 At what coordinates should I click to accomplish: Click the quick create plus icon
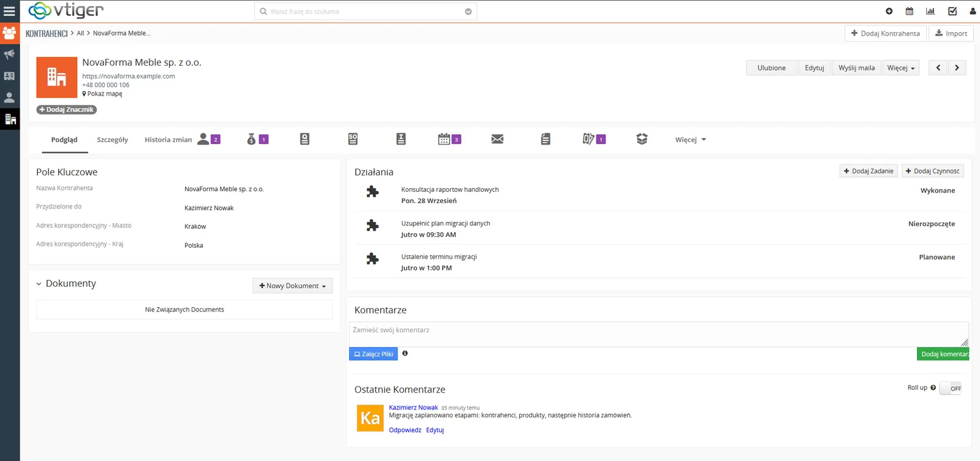click(889, 11)
